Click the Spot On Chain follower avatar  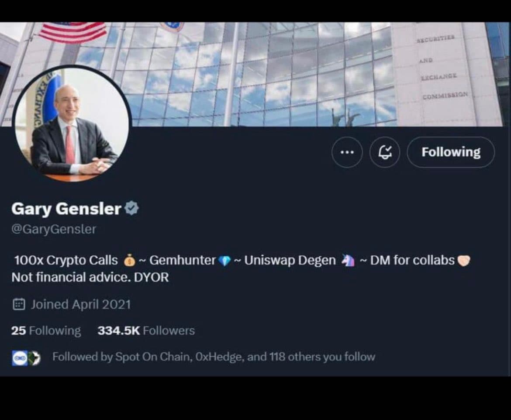(x=19, y=358)
